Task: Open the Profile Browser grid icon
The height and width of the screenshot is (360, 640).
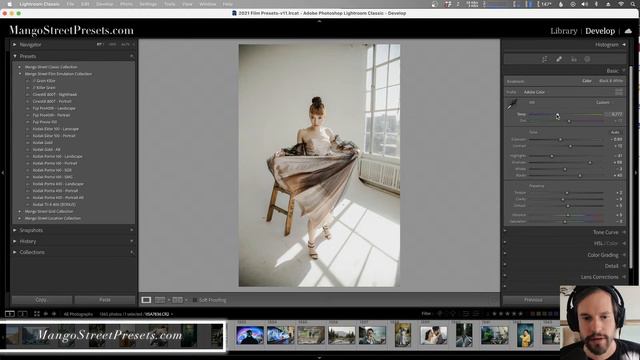Action: click(x=619, y=92)
